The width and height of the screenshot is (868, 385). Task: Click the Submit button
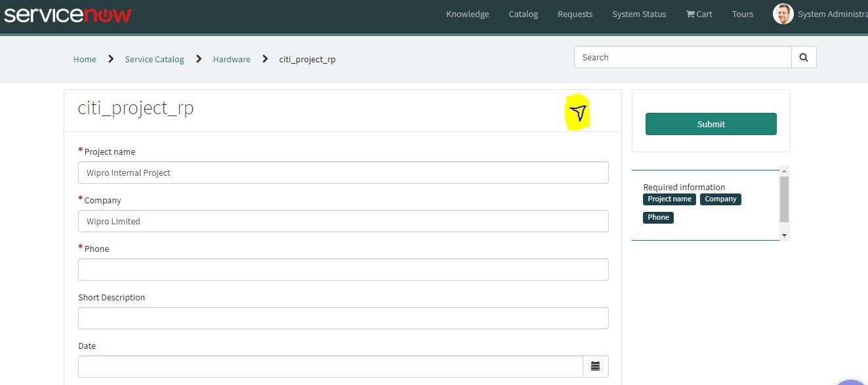point(711,124)
